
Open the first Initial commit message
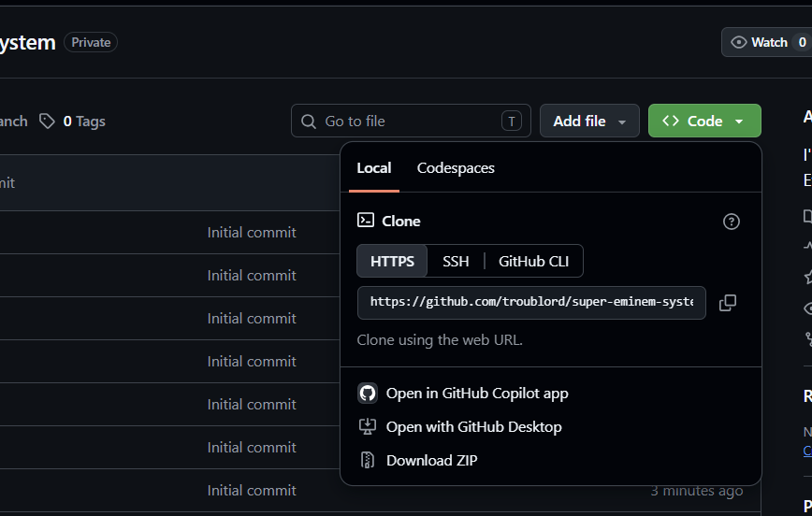252,233
